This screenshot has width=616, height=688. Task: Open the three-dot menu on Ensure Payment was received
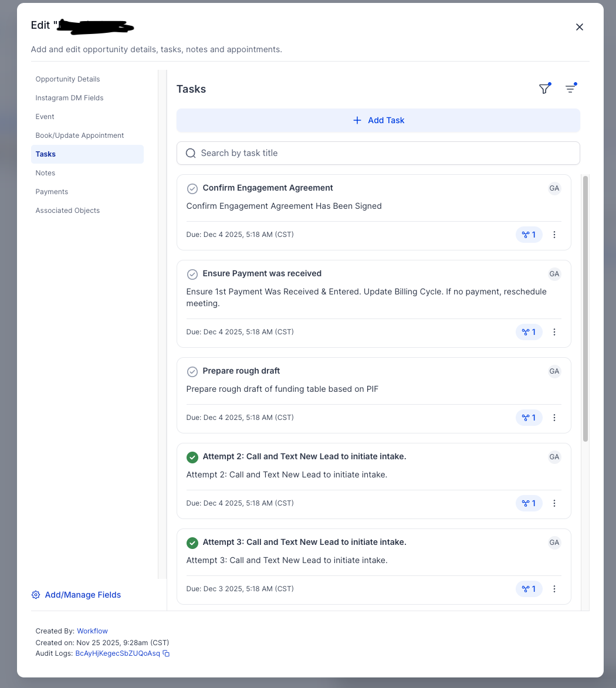[x=554, y=331]
